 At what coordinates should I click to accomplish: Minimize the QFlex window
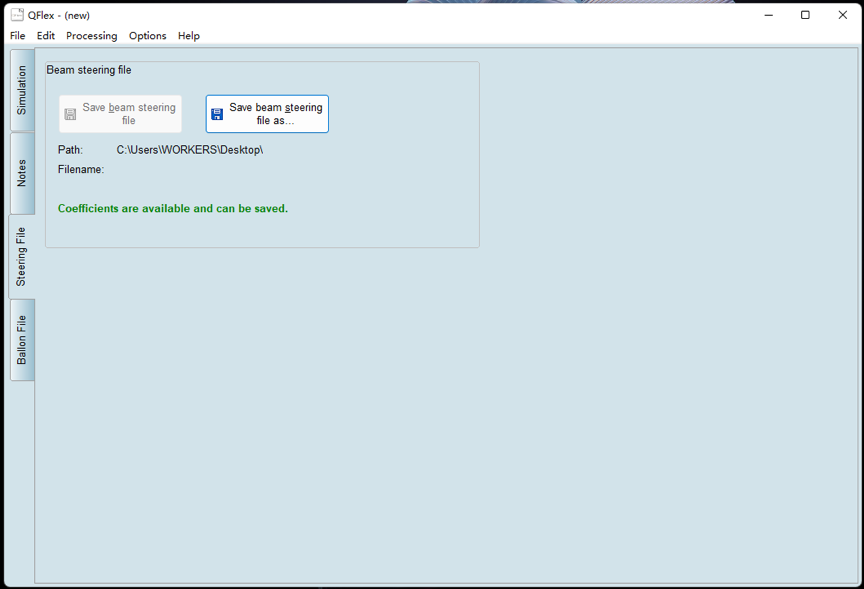(x=769, y=15)
